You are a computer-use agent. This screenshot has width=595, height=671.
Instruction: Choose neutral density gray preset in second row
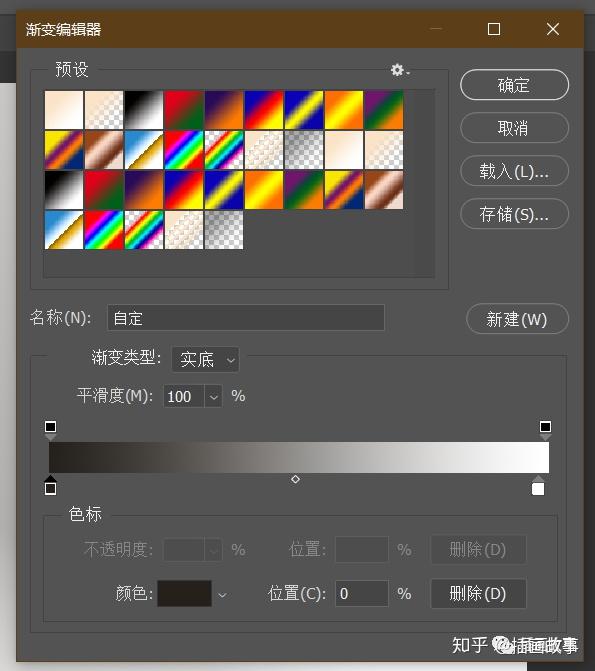(x=304, y=150)
